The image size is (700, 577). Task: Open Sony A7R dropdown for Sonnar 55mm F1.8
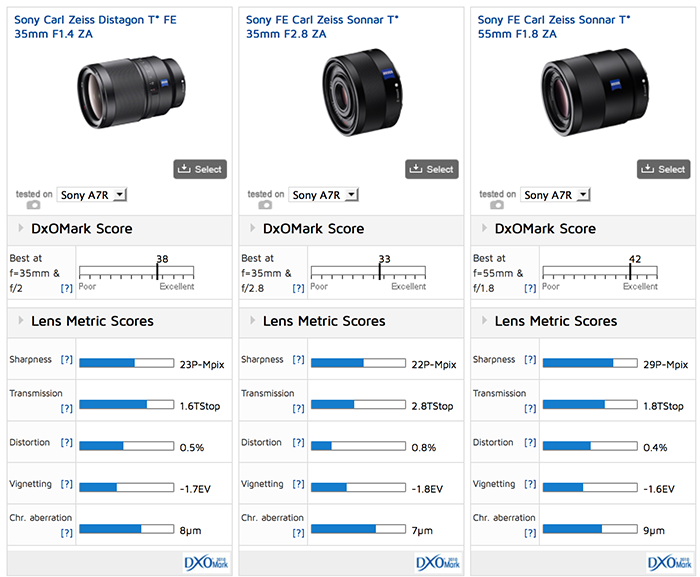(x=555, y=195)
